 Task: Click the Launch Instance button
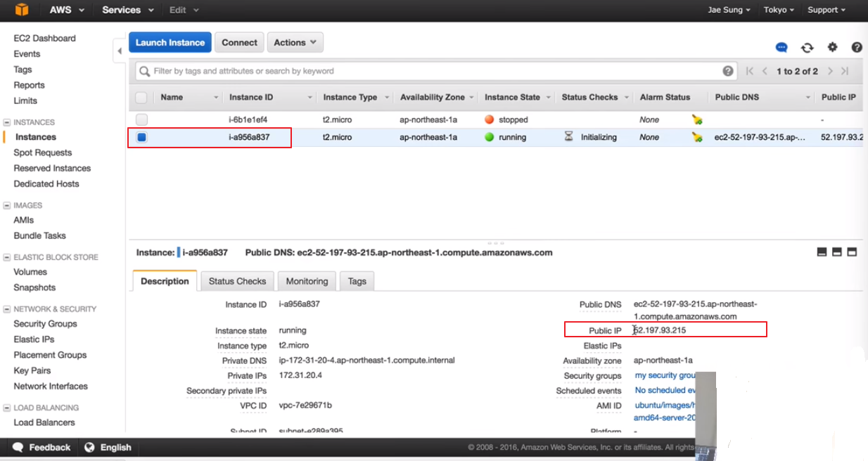pyautogui.click(x=170, y=42)
